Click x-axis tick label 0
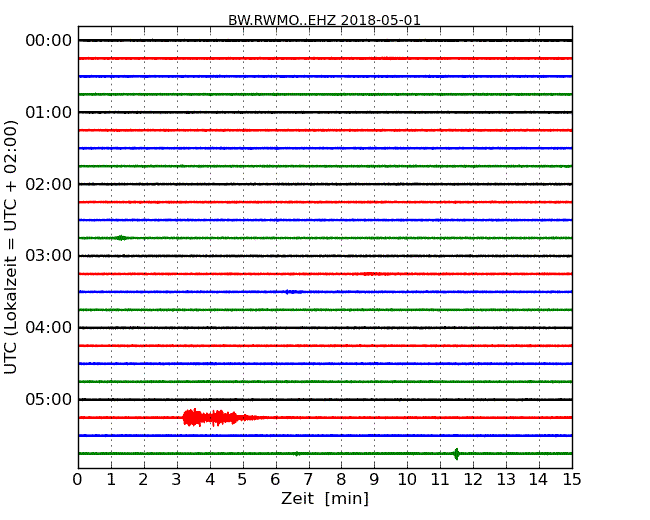Viewport: 650px width, 520px height. (x=78, y=480)
